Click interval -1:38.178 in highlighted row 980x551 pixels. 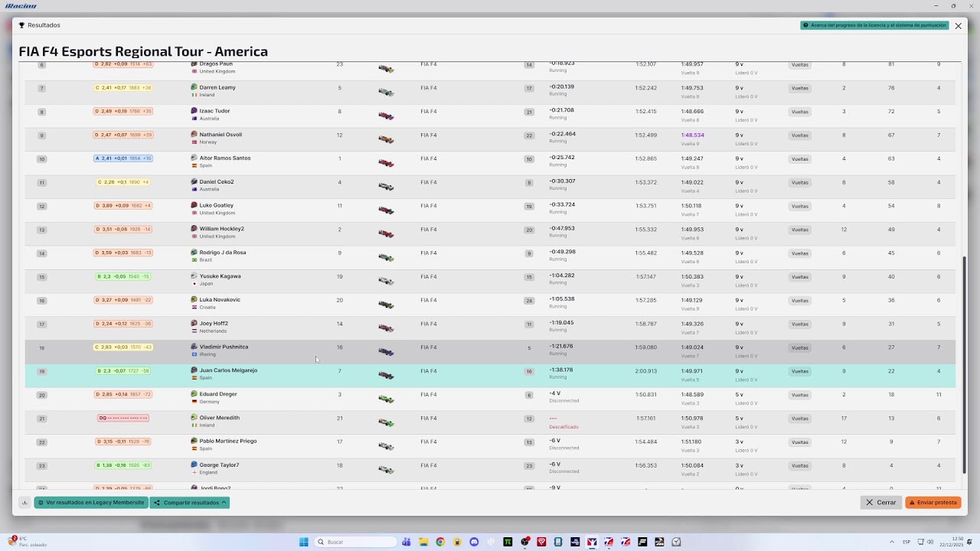click(x=561, y=370)
